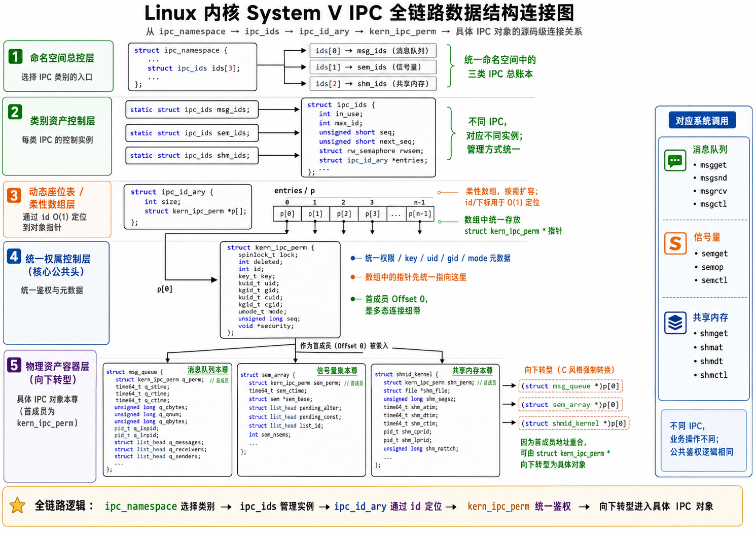Click the green message queue chat icon
756x535 pixels.
(x=675, y=161)
